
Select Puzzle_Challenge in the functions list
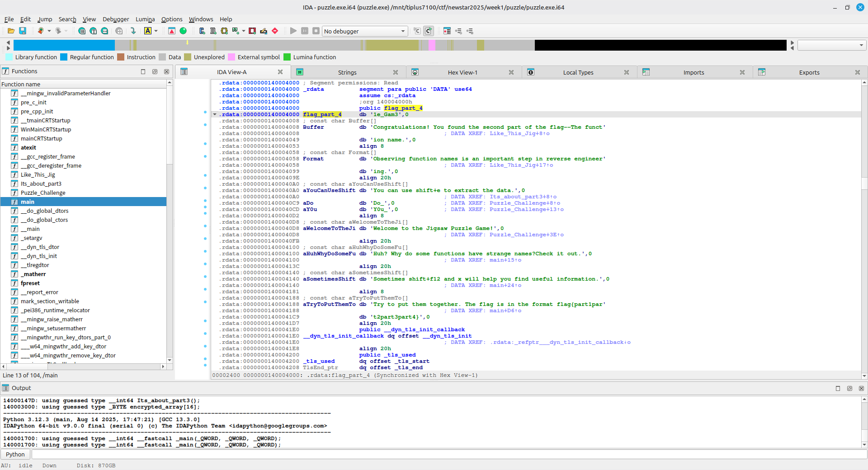(43, 193)
